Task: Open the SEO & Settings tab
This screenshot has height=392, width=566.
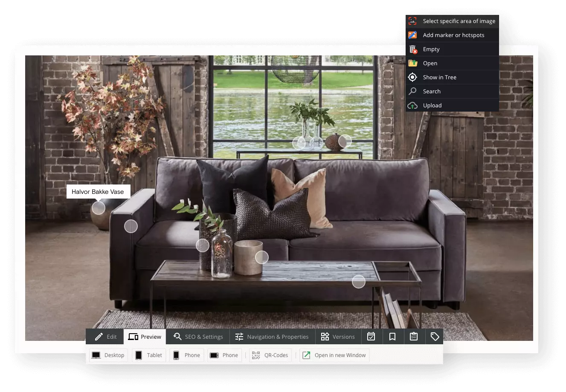Action: (198, 337)
